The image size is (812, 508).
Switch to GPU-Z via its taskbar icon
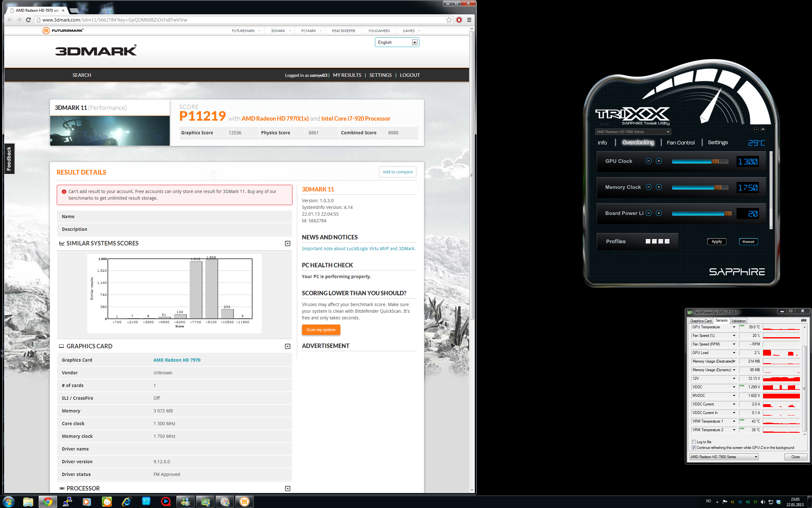tap(205, 502)
